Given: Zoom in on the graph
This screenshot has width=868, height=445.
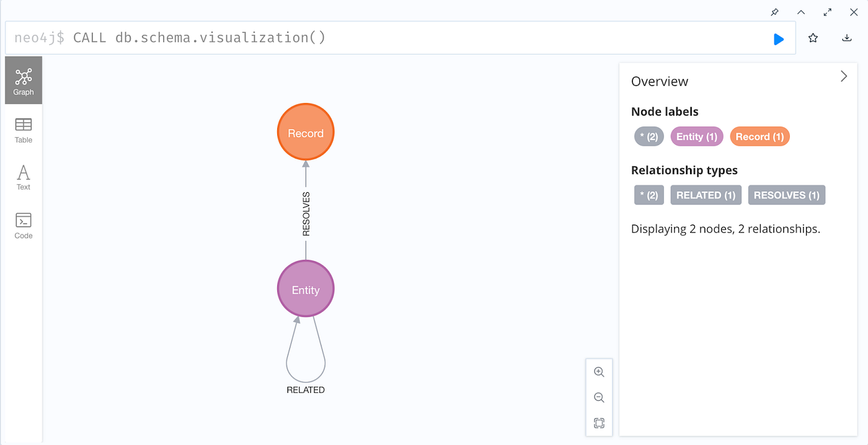Looking at the screenshot, I should coord(599,372).
